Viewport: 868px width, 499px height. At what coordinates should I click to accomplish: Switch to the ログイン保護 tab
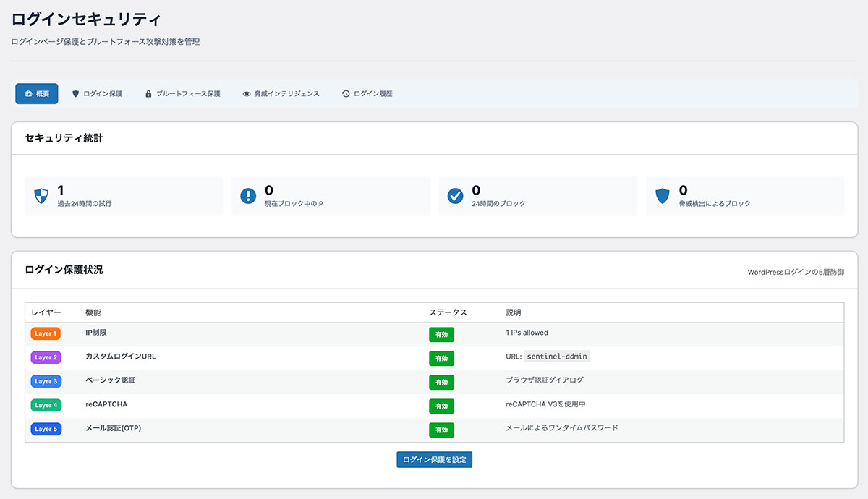(x=97, y=94)
